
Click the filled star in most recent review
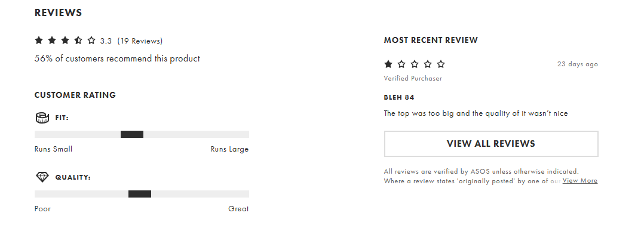click(388, 64)
